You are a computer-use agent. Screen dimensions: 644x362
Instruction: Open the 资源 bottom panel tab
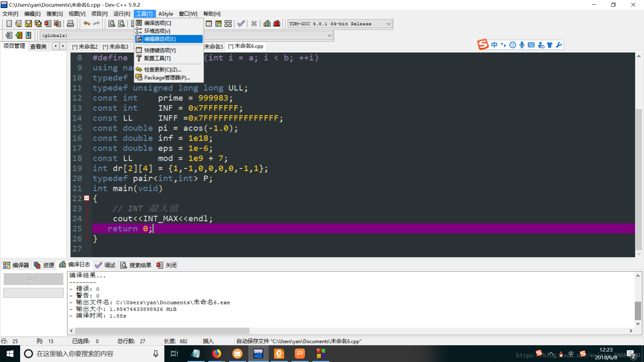[44, 265]
